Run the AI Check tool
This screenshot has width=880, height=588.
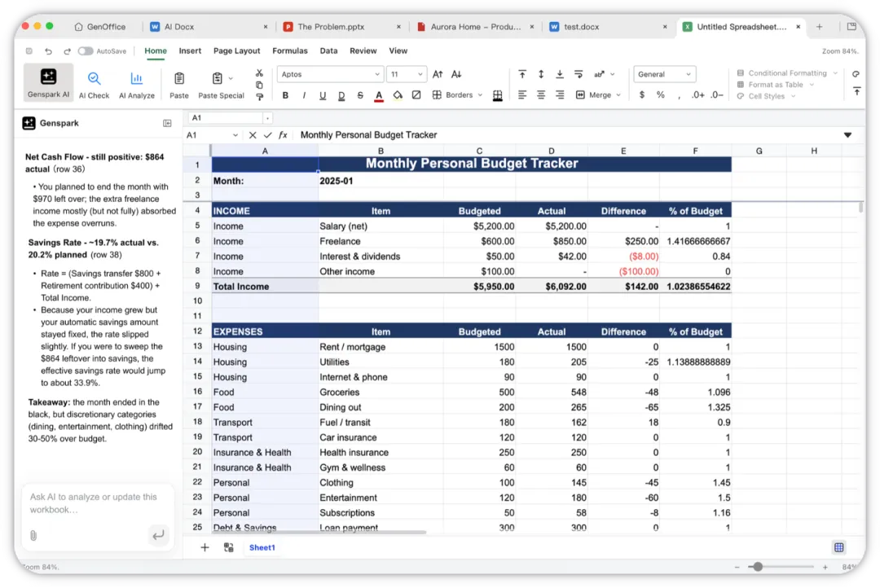(x=94, y=85)
